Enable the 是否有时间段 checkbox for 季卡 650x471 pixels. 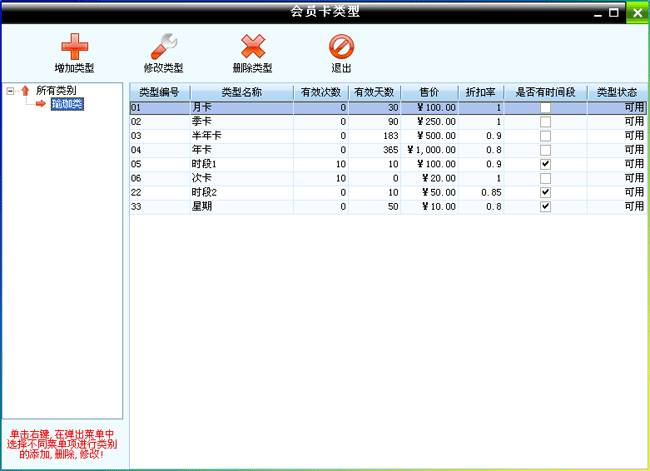545,121
